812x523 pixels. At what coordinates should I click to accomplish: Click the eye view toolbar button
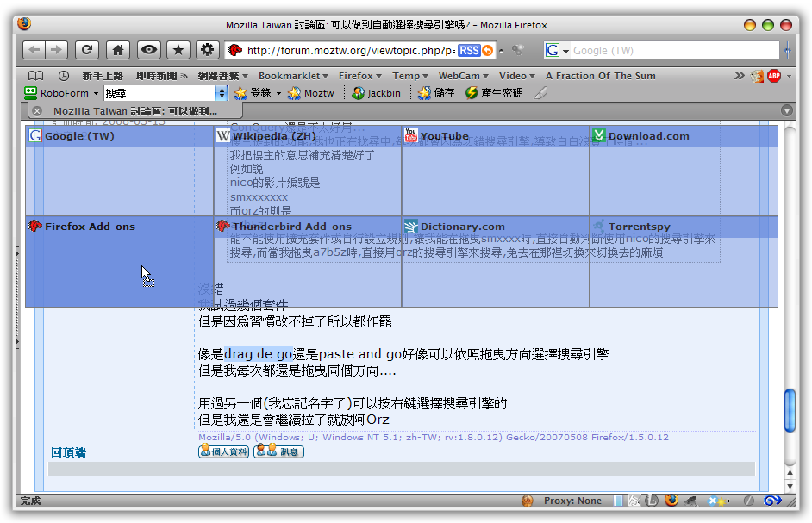coord(148,50)
